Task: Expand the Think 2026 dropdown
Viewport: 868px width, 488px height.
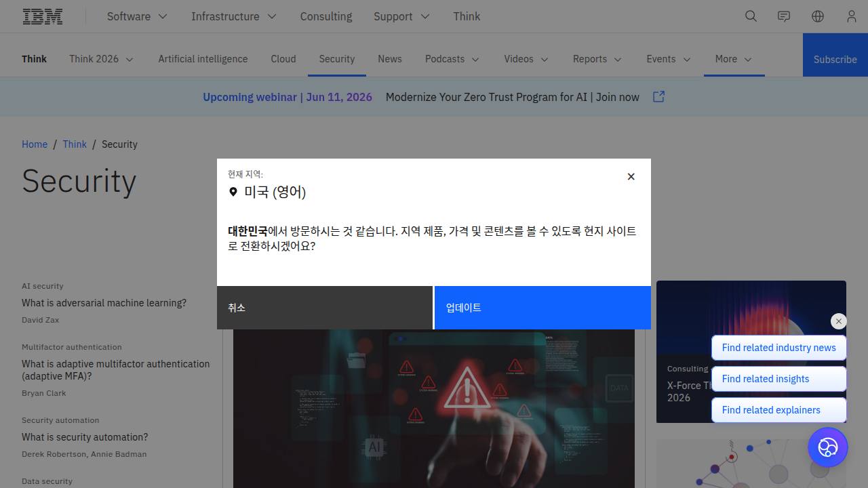Action: click(101, 59)
